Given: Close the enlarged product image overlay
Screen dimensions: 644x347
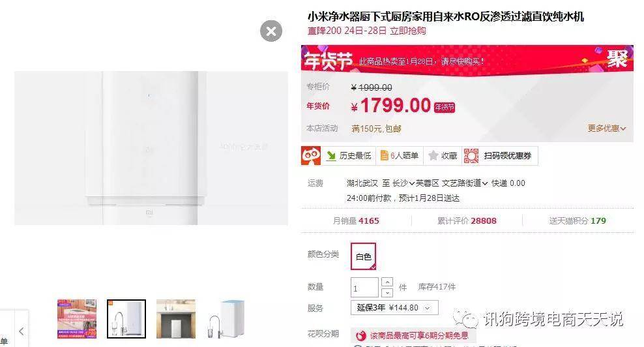Looking at the screenshot, I should tap(271, 31).
